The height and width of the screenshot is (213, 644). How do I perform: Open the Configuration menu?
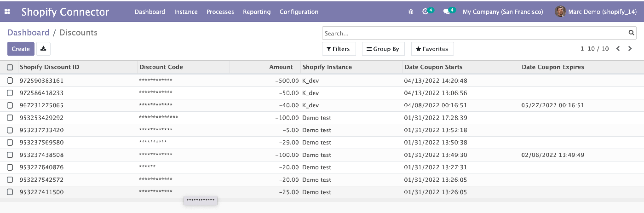click(x=299, y=12)
